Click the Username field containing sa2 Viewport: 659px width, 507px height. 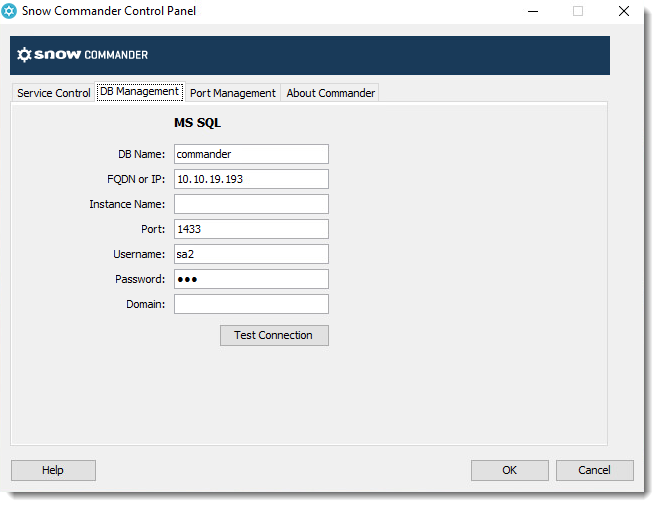251,254
